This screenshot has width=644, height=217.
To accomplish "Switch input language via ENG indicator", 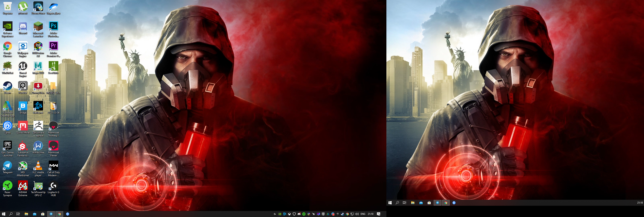I will (x=363, y=214).
